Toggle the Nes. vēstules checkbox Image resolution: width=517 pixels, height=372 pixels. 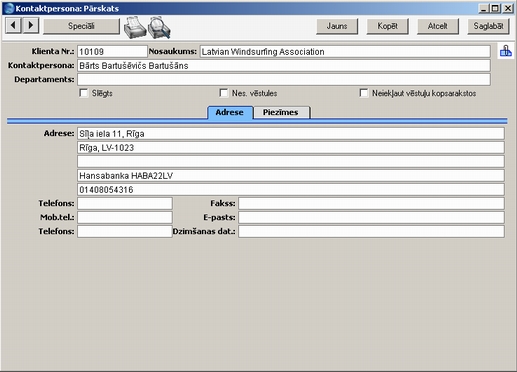223,93
